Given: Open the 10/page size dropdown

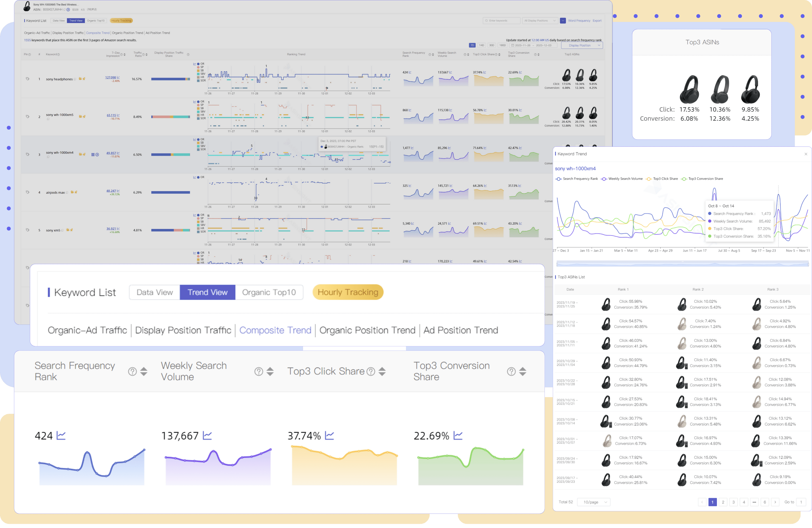Looking at the screenshot, I should [x=593, y=502].
